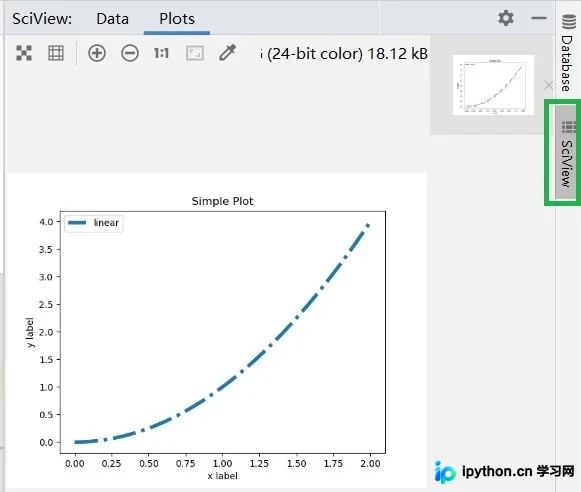Image resolution: width=581 pixels, height=492 pixels.
Task: Click the Simple Plot image
Action: click(217, 330)
